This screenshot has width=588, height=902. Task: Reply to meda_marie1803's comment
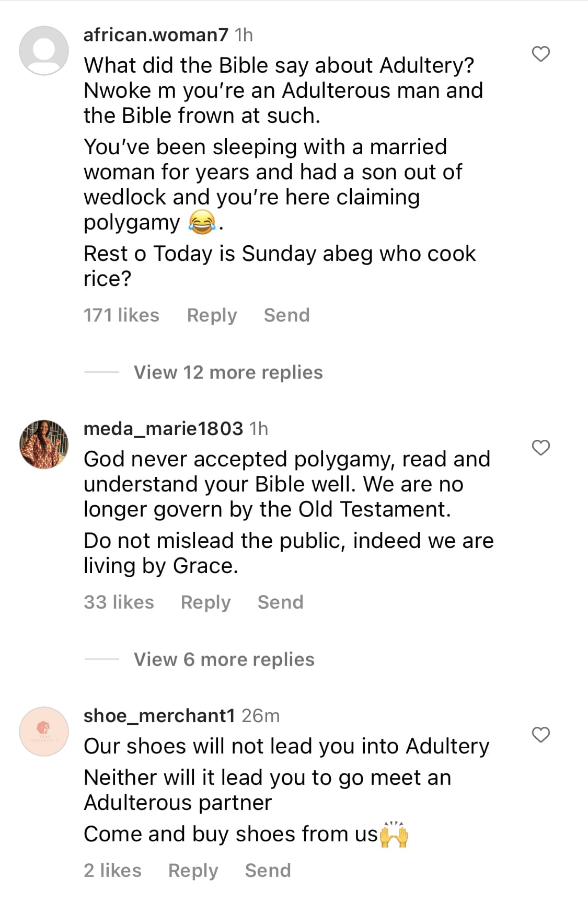click(205, 602)
